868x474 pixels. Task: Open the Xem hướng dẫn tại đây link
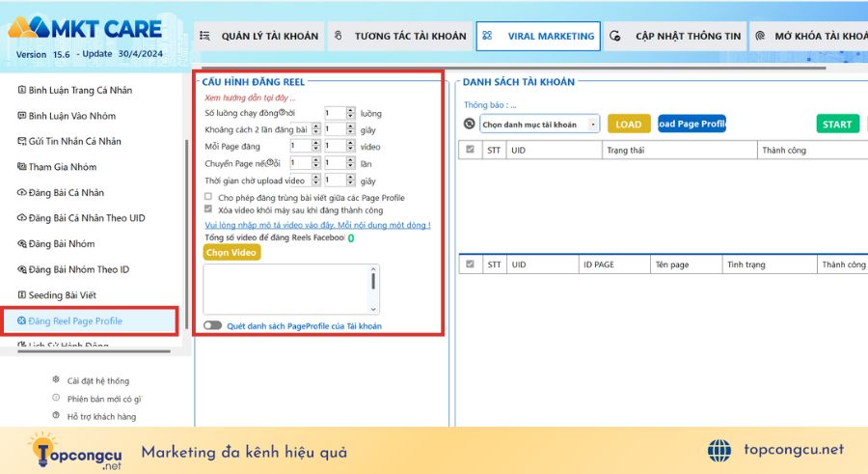click(x=250, y=98)
